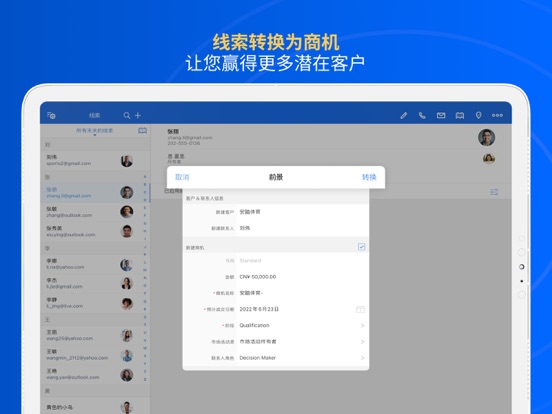Select lead zhang.li@gmail.com in list
This screenshot has height=414, width=552.
[x=95, y=193]
